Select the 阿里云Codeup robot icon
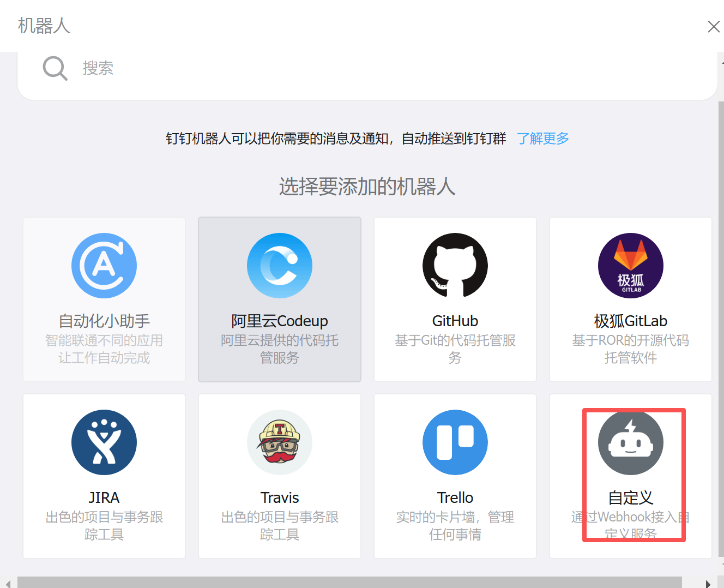This screenshot has width=724, height=588. pyautogui.click(x=280, y=266)
